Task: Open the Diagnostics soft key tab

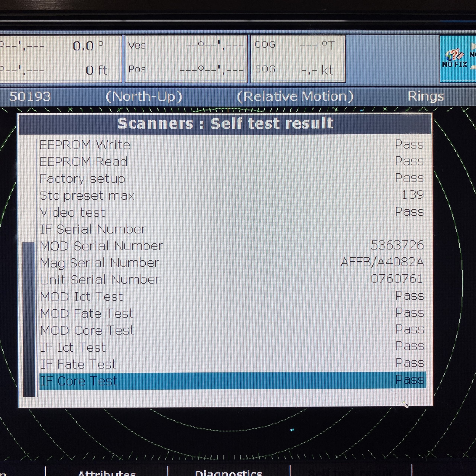Action: click(228, 472)
